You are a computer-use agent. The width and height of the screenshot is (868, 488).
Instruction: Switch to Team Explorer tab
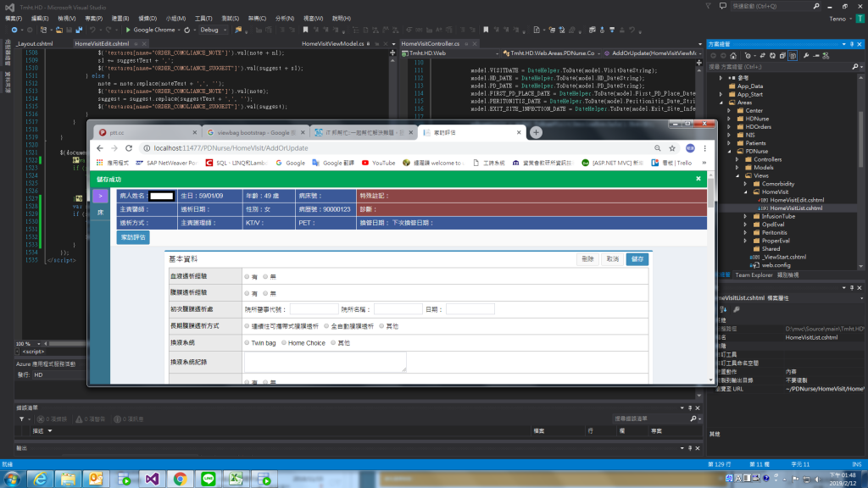pos(754,275)
